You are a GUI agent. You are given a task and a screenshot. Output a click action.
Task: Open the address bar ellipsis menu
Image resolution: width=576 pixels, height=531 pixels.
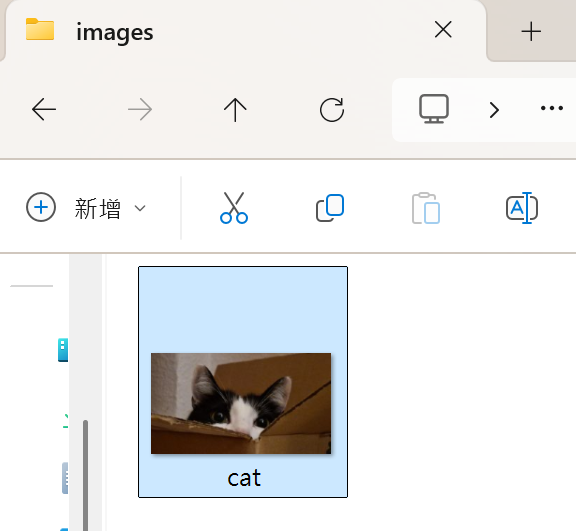click(x=552, y=108)
